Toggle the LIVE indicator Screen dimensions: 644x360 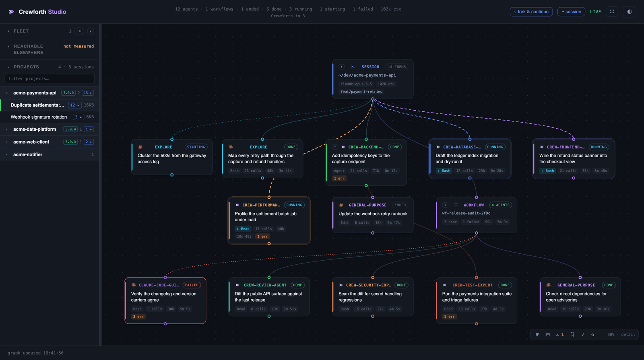tap(595, 12)
